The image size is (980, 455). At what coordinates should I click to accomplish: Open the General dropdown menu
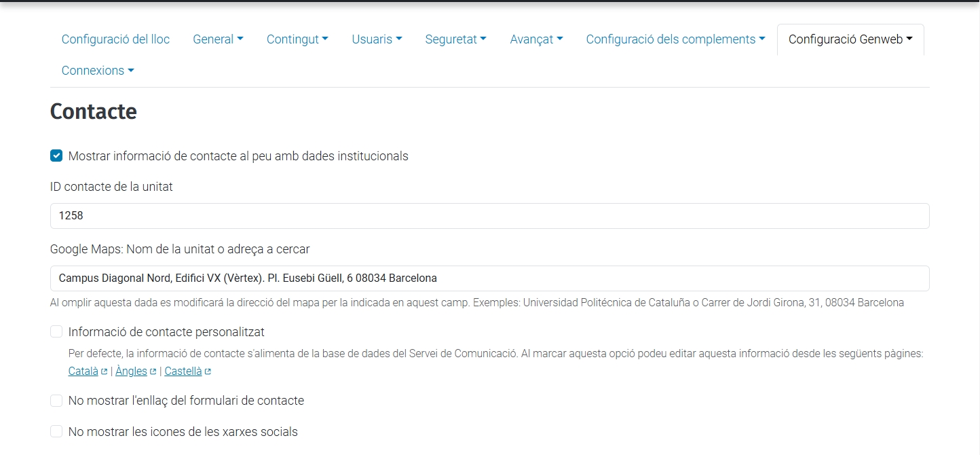(x=218, y=39)
